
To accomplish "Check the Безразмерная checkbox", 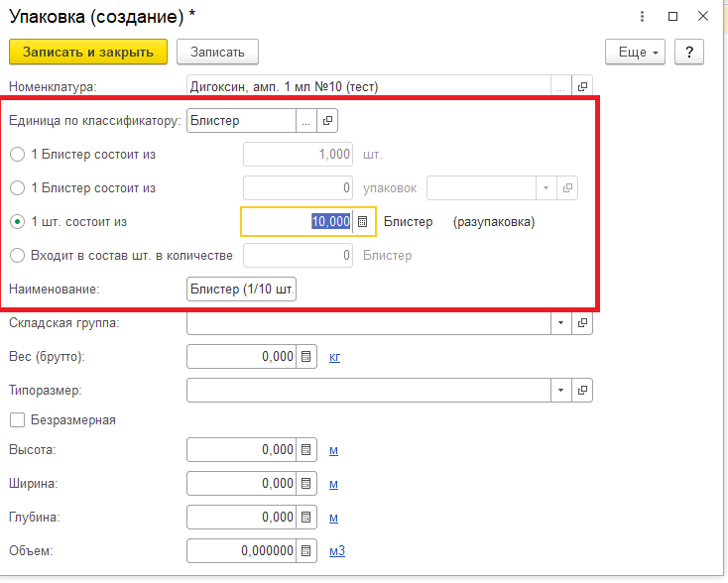I will (x=17, y=420).
